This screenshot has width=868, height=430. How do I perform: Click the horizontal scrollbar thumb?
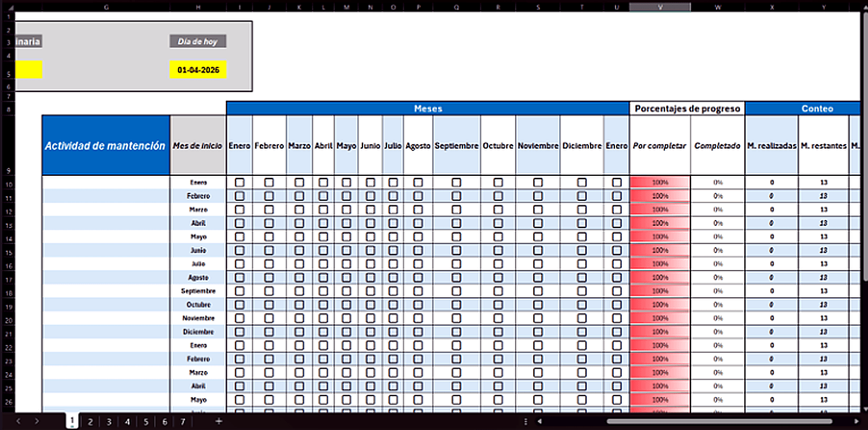[x=719, y=421]
